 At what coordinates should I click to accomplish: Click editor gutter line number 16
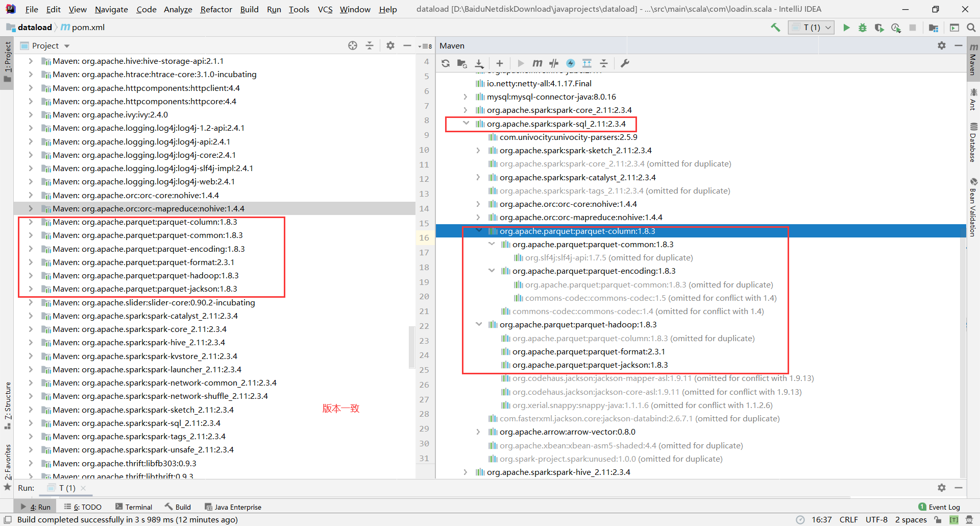click(424, 237)
